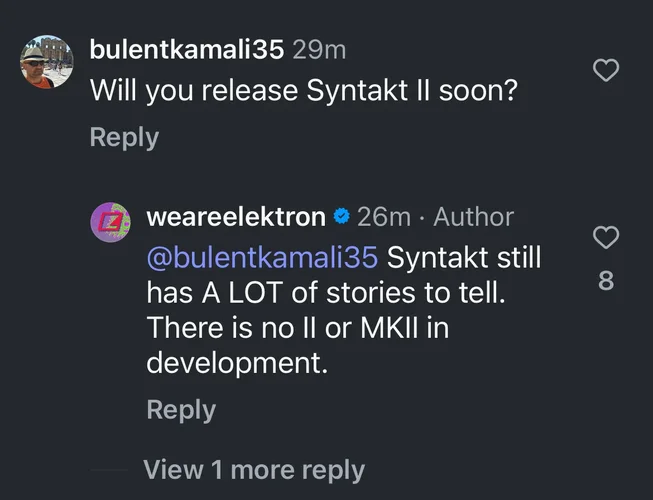The width and height of the screenshot is (653, 500).
Task: Like bulentkamali35's comment with the heart
Action: (x=606, y=70)
